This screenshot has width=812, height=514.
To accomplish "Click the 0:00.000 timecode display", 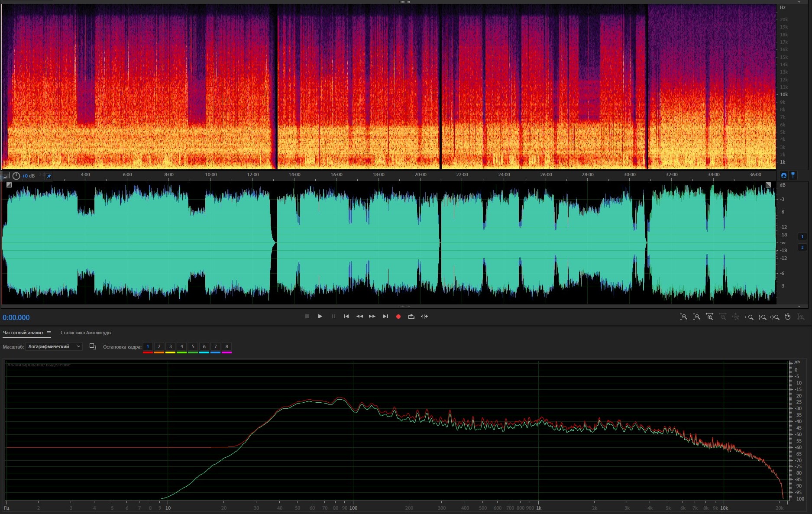I will click(x=16, y=317).
